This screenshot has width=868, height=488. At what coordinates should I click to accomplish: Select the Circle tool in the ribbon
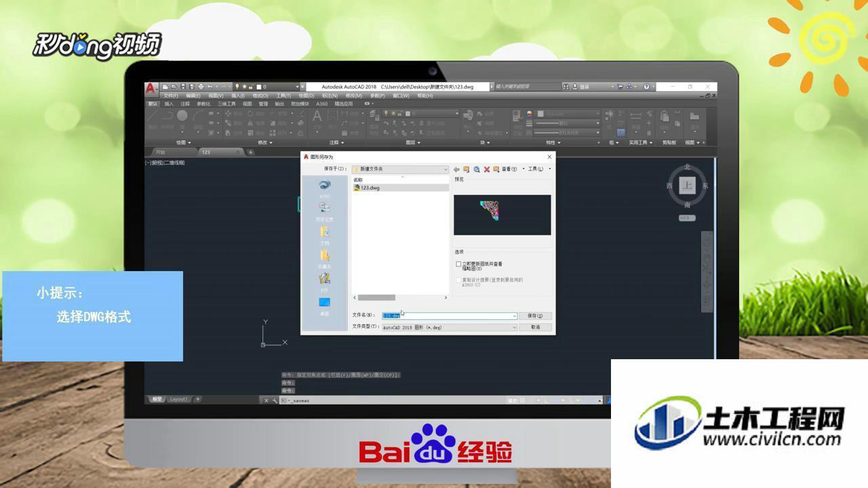182,116
